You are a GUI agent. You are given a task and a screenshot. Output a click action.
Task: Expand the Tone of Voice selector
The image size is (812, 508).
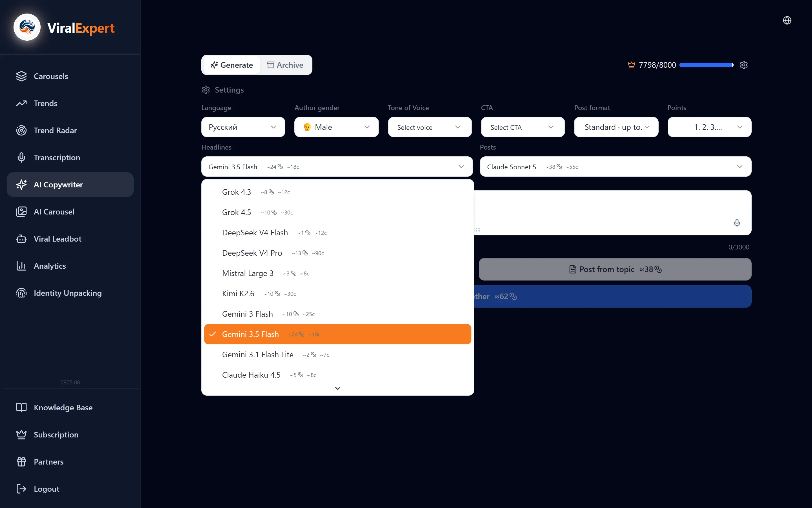coord(429,127)
